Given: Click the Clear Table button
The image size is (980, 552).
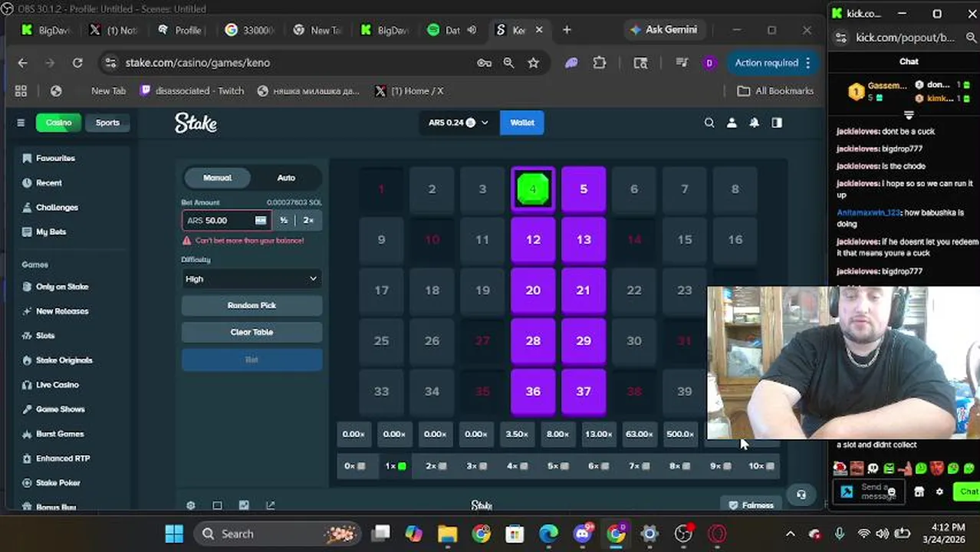Looking at the screenshot, I should [x=252, y=332].
